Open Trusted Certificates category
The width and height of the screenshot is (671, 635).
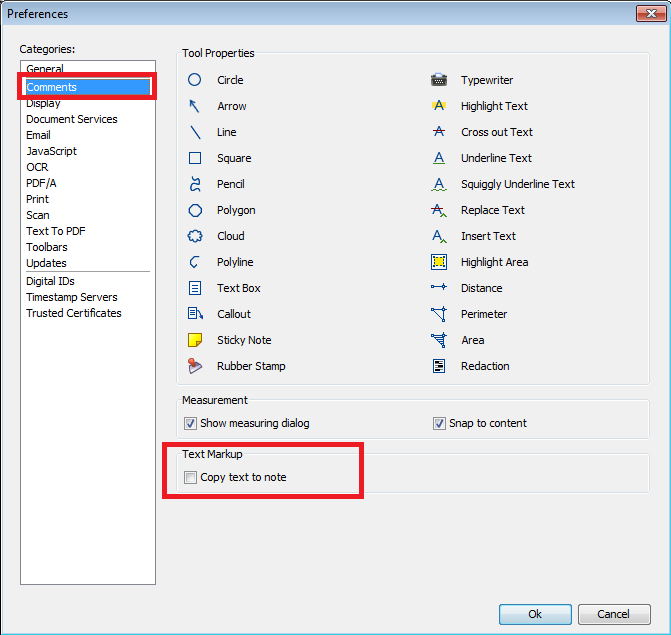point(74,313)
